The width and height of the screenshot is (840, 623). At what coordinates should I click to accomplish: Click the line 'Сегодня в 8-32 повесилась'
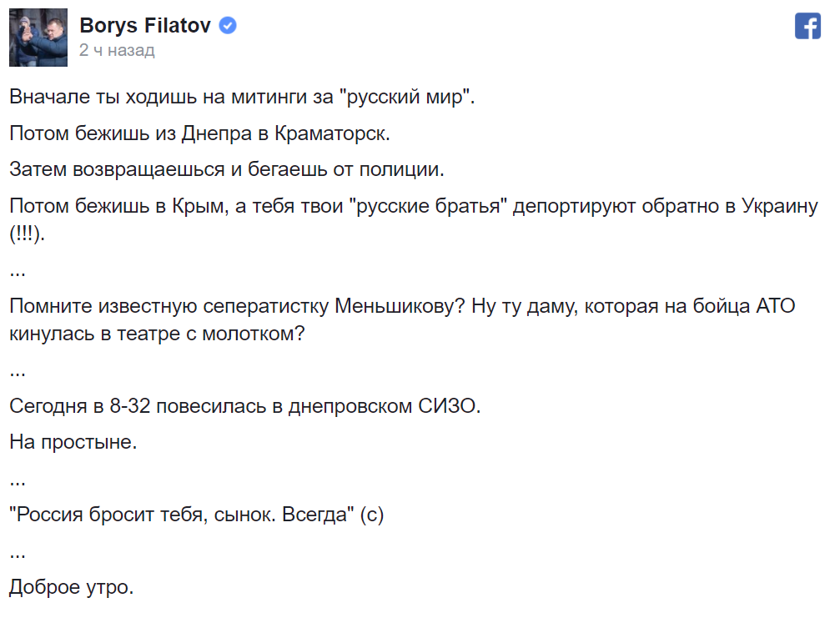[244, 407]
